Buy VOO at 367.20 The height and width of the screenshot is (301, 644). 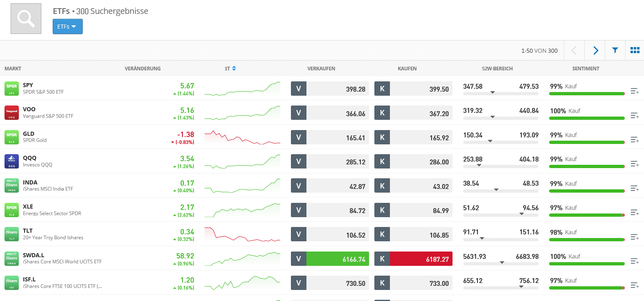pyautogui.click(x=413, y=113)
